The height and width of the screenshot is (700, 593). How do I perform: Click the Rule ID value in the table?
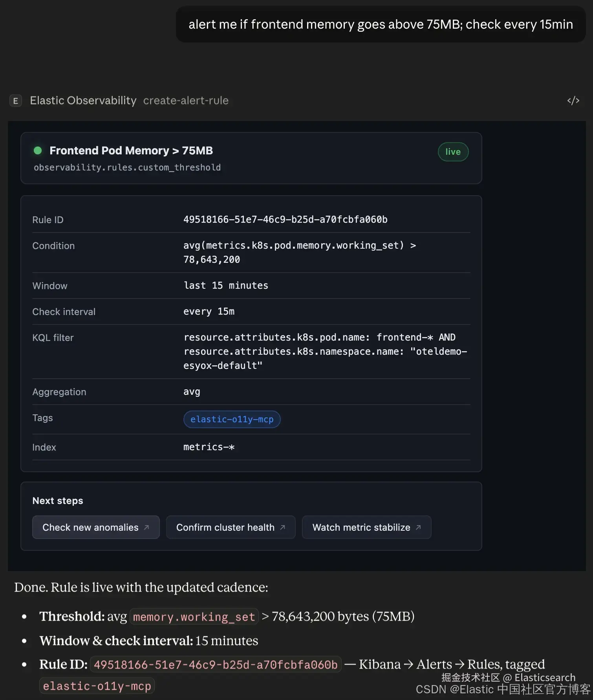coord(285,220)
